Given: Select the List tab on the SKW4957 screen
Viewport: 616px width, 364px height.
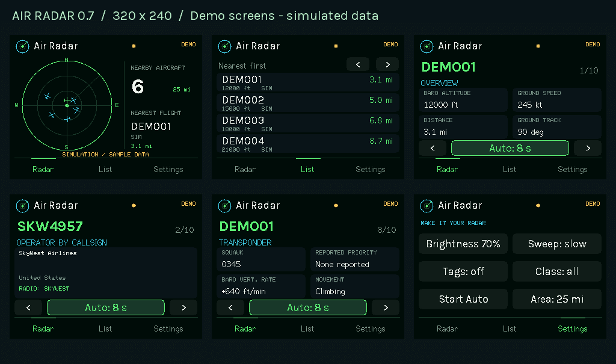Looking at the screenshot, I should 105,329.
